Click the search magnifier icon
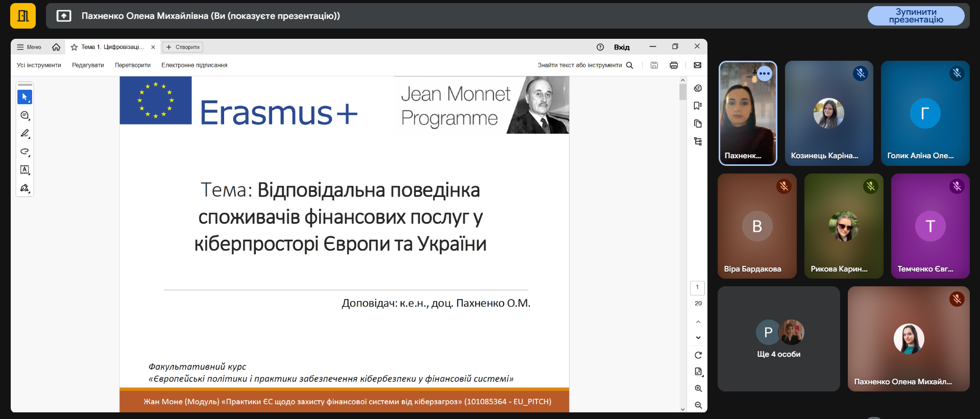Screen dimensions: 980x419 [x=629, y=65]
